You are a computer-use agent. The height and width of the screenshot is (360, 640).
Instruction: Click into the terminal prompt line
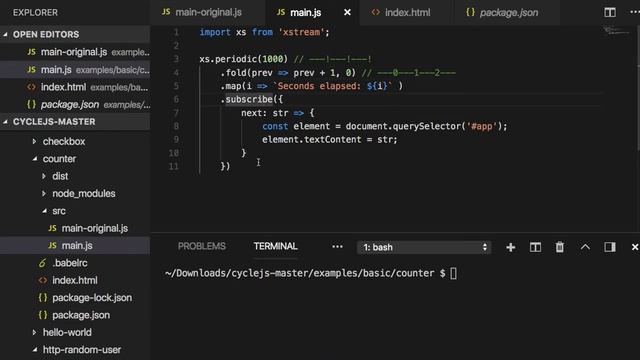tap(310, 273)
